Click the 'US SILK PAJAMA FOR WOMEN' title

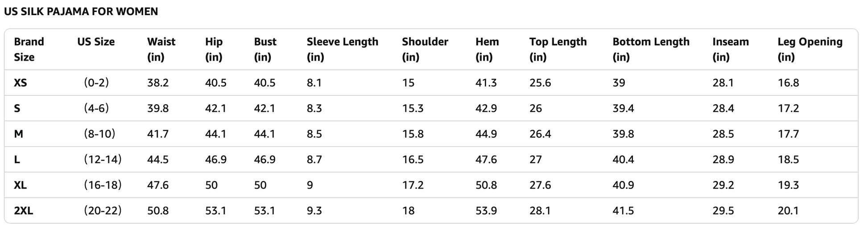click(x=81, y=12)
